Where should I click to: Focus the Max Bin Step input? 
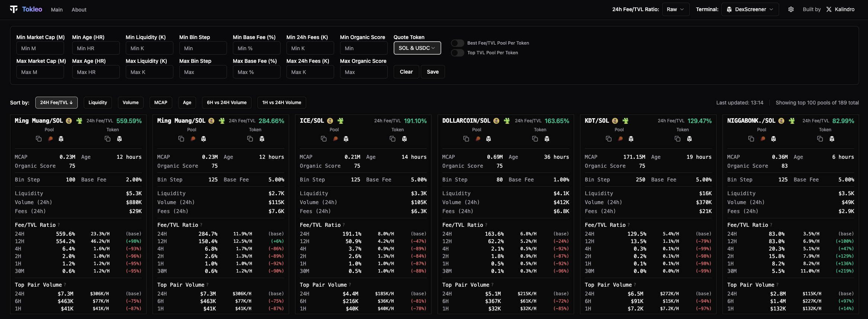click(x=203, y=72)
